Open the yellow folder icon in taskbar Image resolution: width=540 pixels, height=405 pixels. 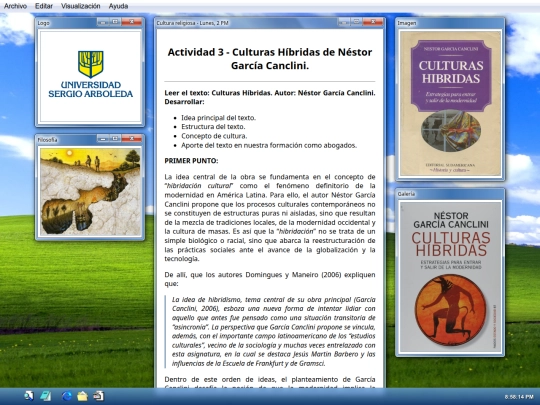[82, 396]
